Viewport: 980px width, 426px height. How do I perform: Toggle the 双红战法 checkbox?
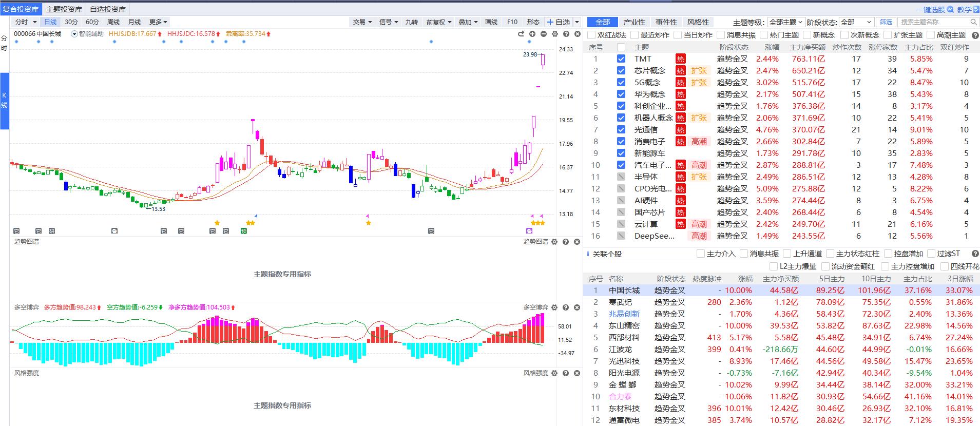(x=591, y=35)
